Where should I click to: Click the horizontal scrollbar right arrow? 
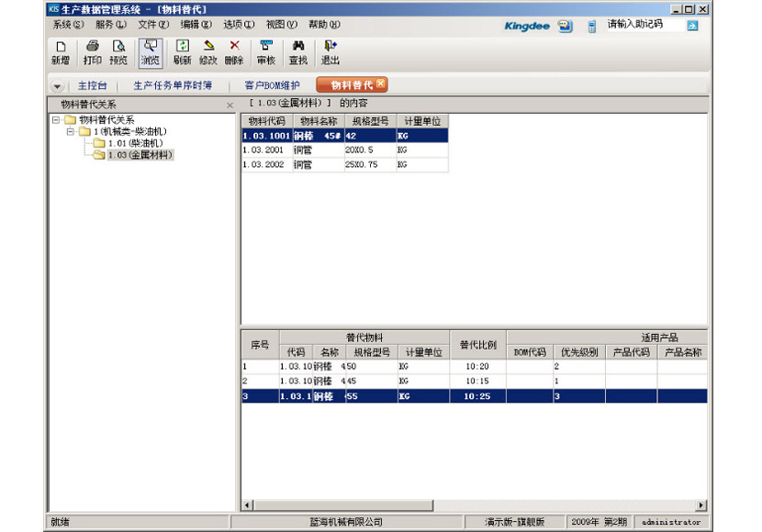pyautogui.click(x=702, y=505)
